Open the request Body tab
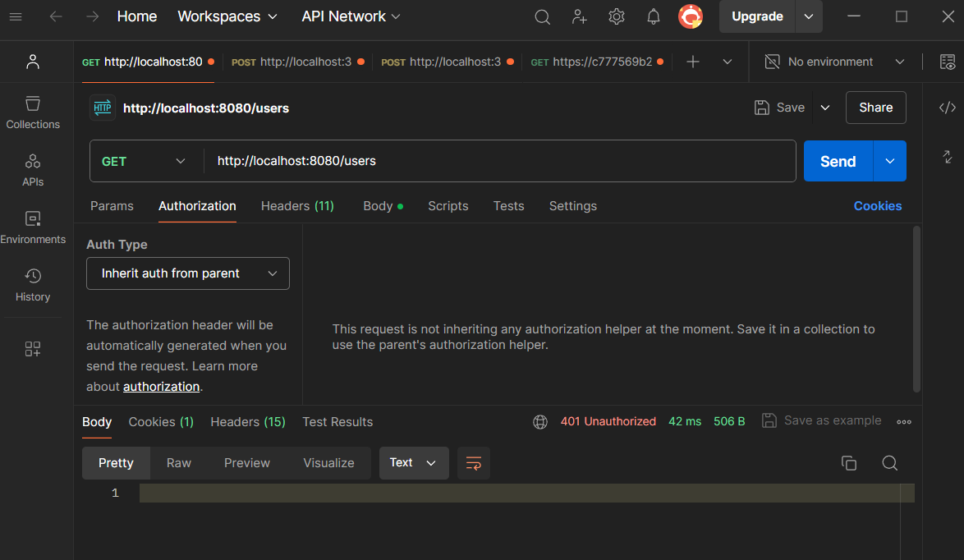Screen dimensions: 964x560 (383, 206)
